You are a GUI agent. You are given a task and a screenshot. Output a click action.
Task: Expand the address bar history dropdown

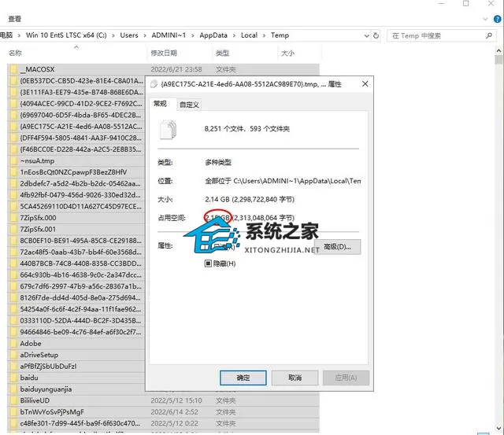click(366, 35)
